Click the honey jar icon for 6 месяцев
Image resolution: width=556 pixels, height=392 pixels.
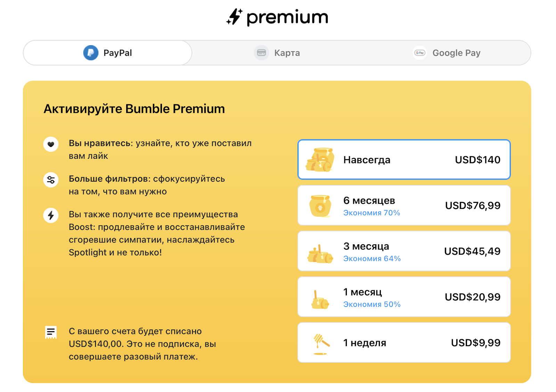tap(320, 206)
